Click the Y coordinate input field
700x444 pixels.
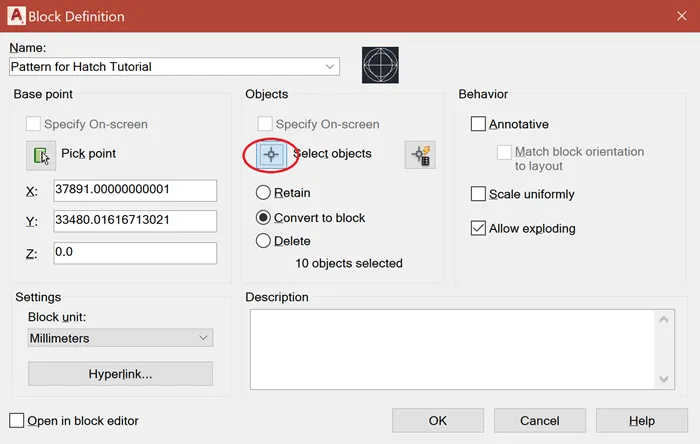135,221
